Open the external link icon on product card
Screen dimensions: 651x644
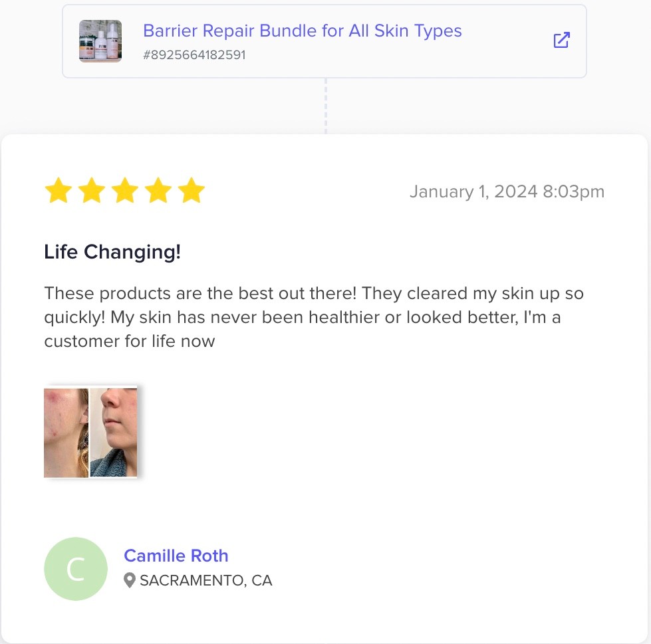pyautogui.click(x=562, y=40)
